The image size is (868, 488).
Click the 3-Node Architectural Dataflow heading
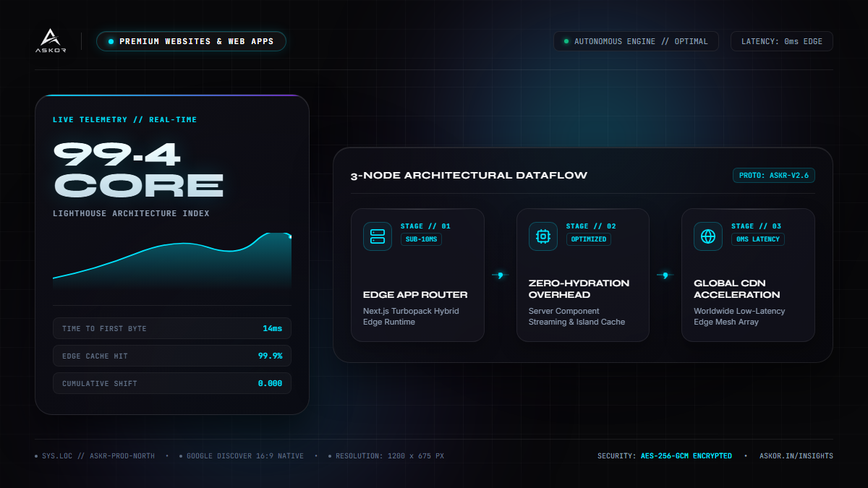[x=469, y=176]
